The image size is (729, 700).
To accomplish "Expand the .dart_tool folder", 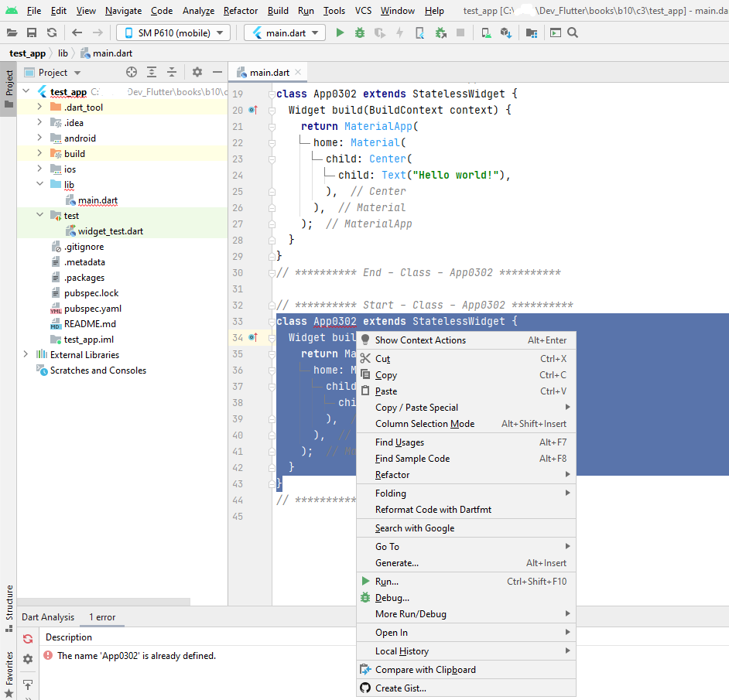I will tap(39, 107).
